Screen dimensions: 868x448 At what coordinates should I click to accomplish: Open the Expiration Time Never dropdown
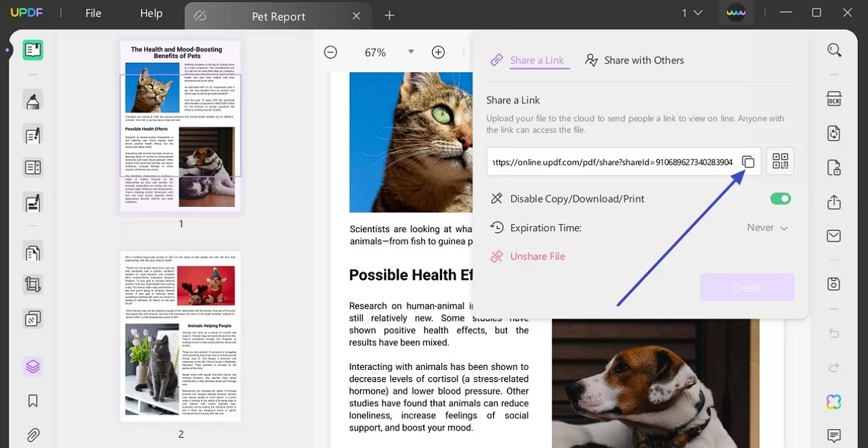[x=767, y=228]
